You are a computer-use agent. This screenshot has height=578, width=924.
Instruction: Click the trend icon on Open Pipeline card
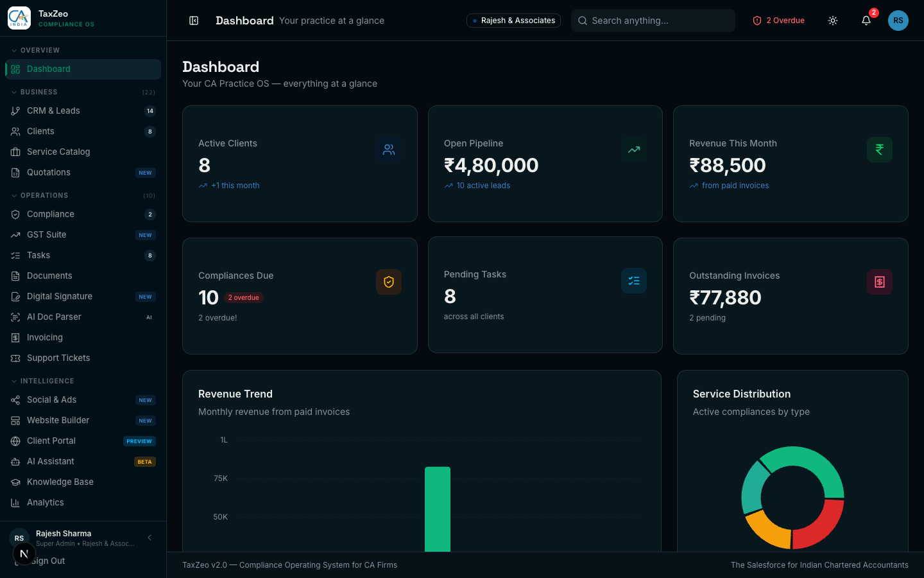coord(634,150)
